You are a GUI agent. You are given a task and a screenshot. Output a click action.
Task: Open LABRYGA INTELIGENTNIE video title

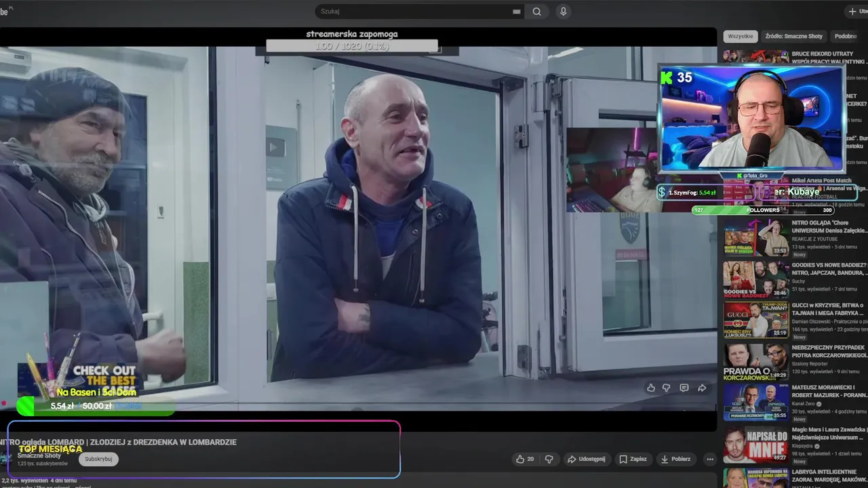[829, 476]
